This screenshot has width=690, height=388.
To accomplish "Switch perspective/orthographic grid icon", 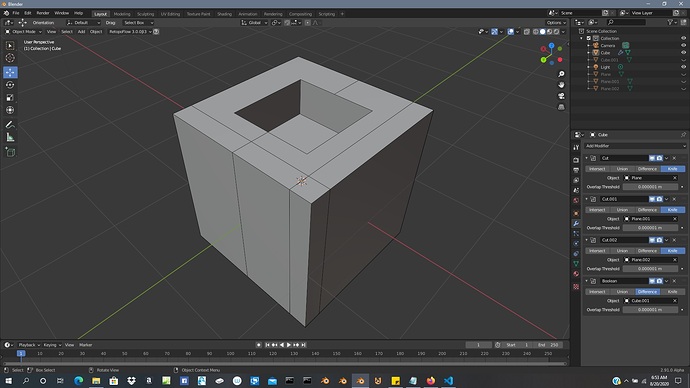I will tap(561, 107).
